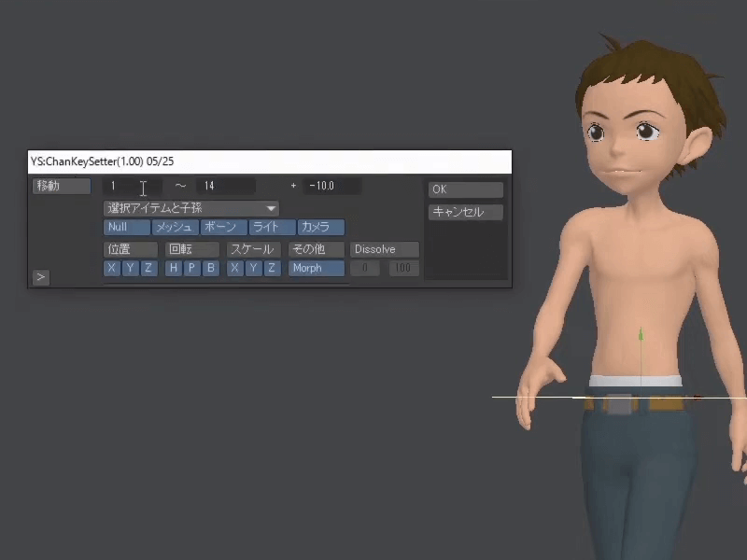This screenshot has width=747, height=560.
Task: Click the green Y-axis move handle on character
Action: 641,335
